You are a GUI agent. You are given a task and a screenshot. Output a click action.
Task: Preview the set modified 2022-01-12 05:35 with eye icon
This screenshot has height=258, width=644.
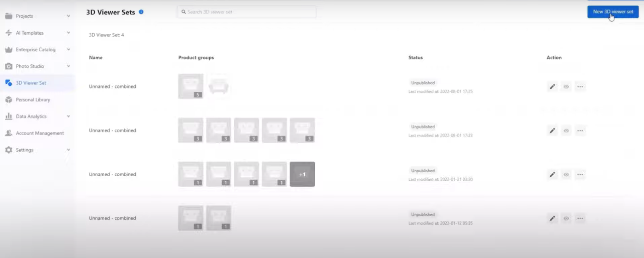point(566,218)
